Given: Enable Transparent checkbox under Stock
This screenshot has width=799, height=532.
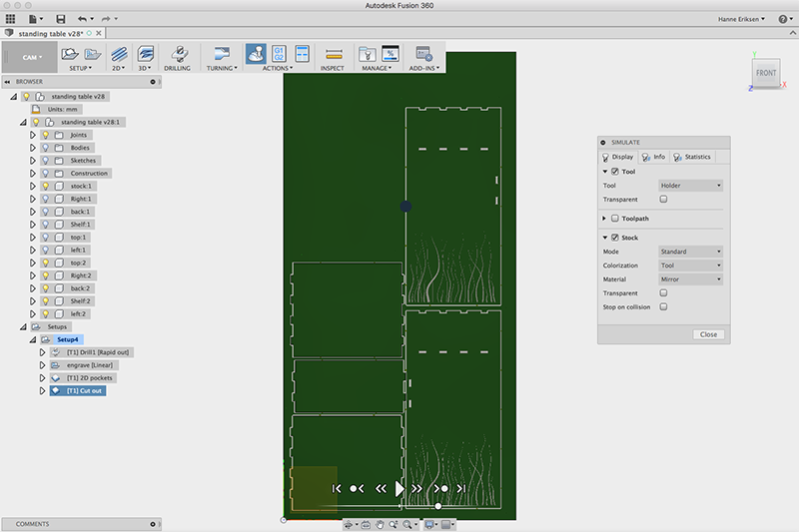Looking at the screenshot, I should (663, 293).
